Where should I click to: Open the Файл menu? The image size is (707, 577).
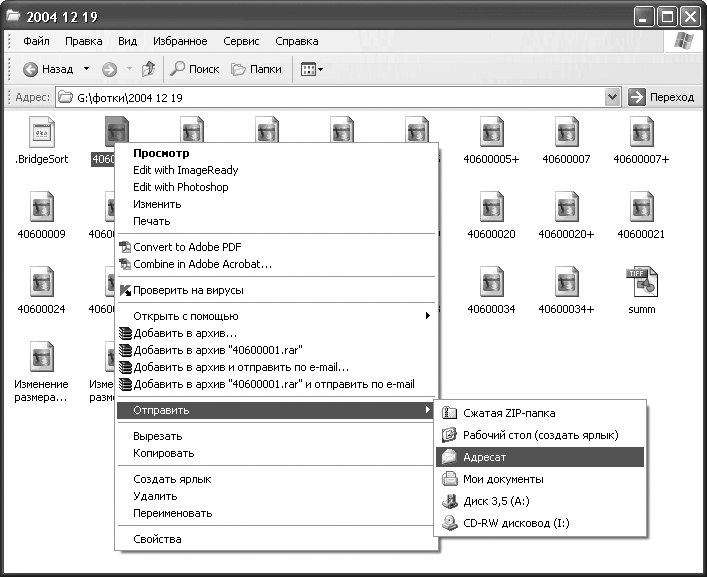[36, 41]
